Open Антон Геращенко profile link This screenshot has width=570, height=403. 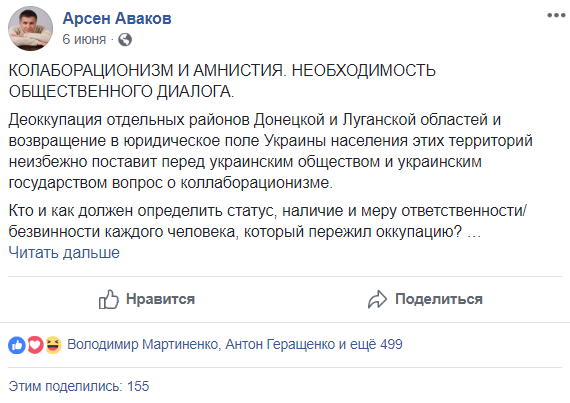coord(280,344)
